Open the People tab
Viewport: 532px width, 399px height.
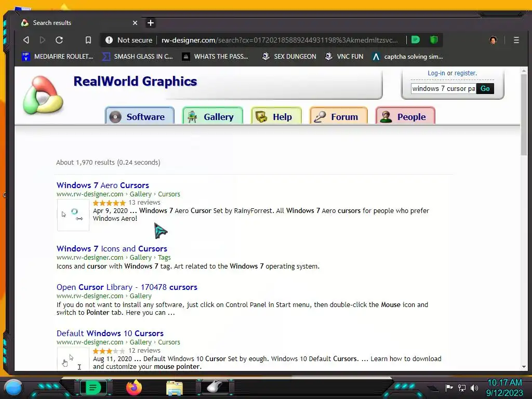pos(405,116)
